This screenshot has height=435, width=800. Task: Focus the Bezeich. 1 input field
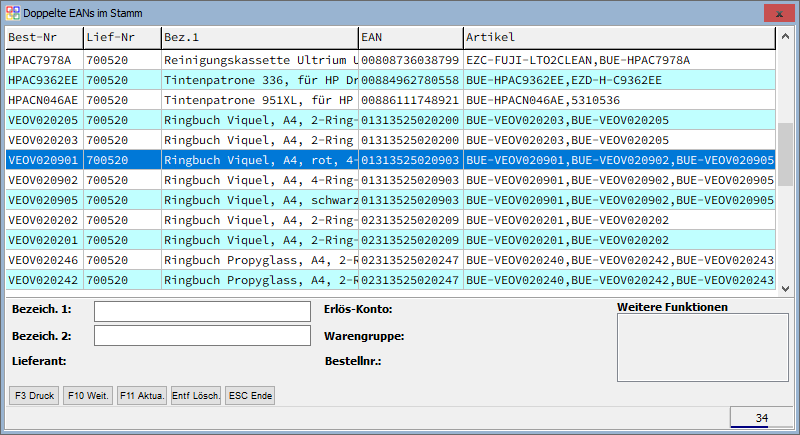point(202,311)
